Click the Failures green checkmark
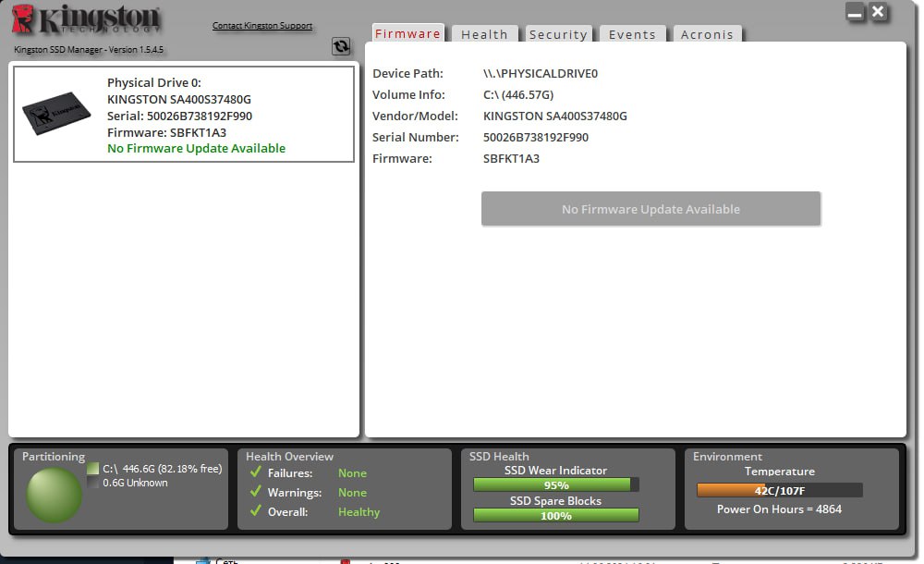 pyautogui.click(x=256, y=472)
